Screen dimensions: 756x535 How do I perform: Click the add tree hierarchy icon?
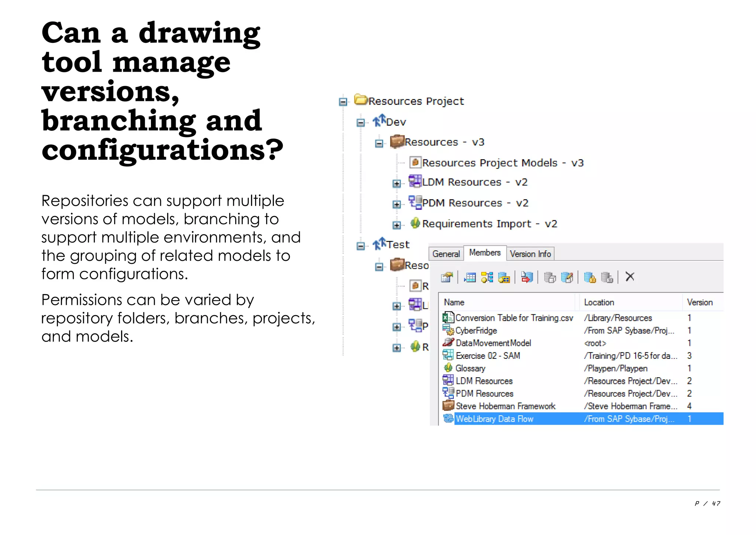pyautogui.click(x=487, y=277)
